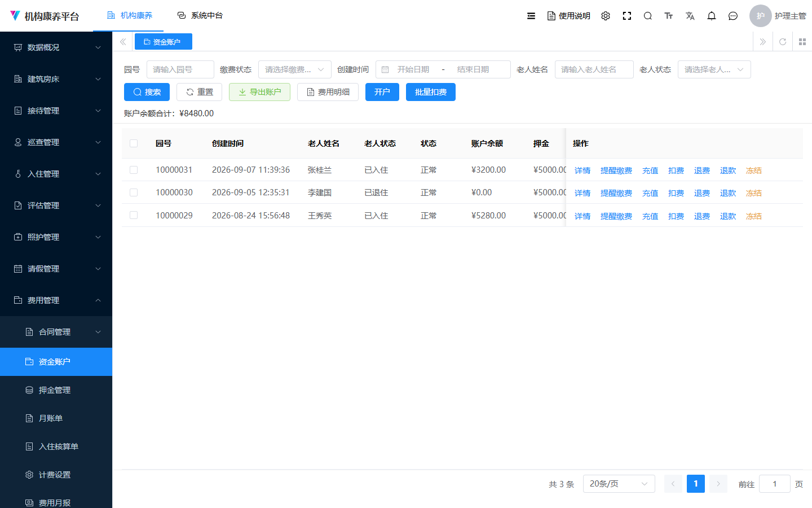Open the 缴费状态 dropdown

coord(294,69)
